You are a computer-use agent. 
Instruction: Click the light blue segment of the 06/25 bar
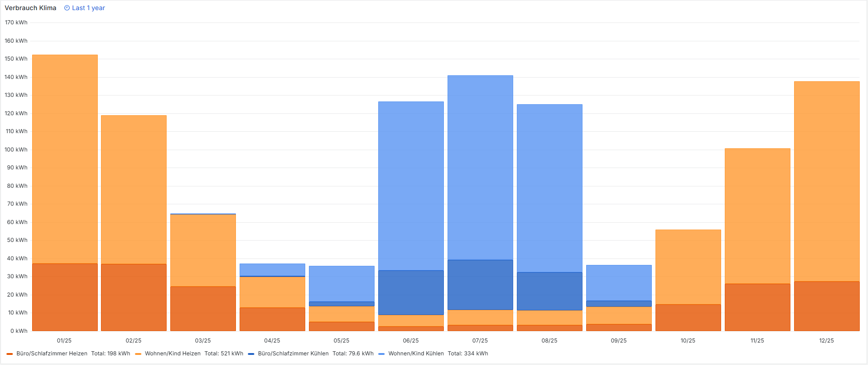pos(411,186)
